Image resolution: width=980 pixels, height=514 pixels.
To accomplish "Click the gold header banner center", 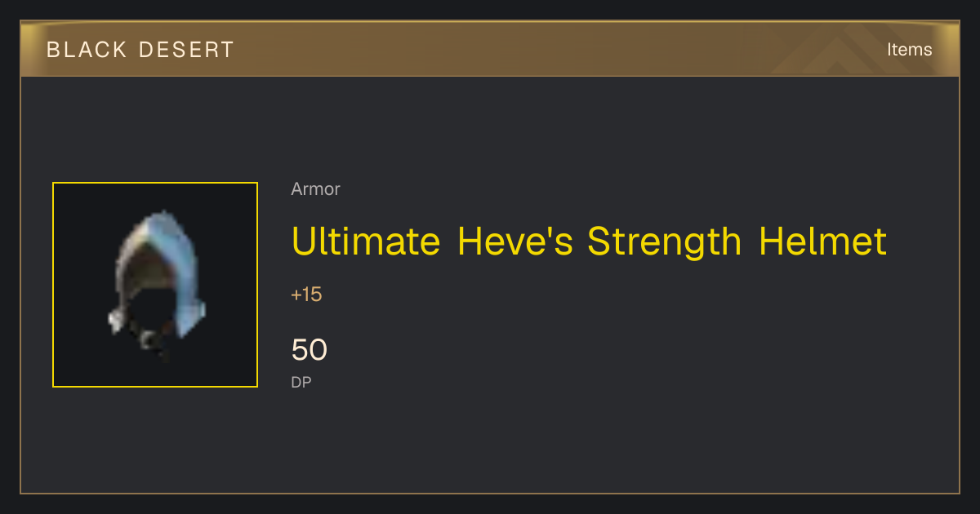I will click(490, 49).
